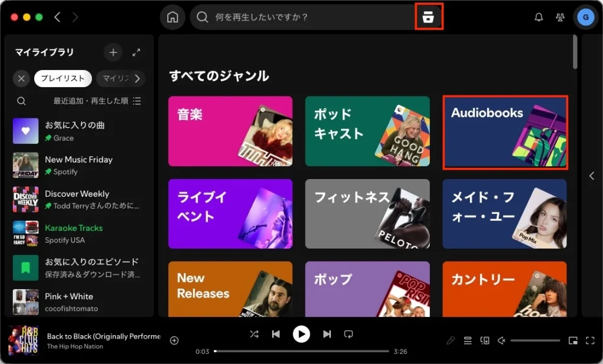Open Karaoke Tracks playlist
This screenshot has height=364, width=603.
(x=78, y=234)
